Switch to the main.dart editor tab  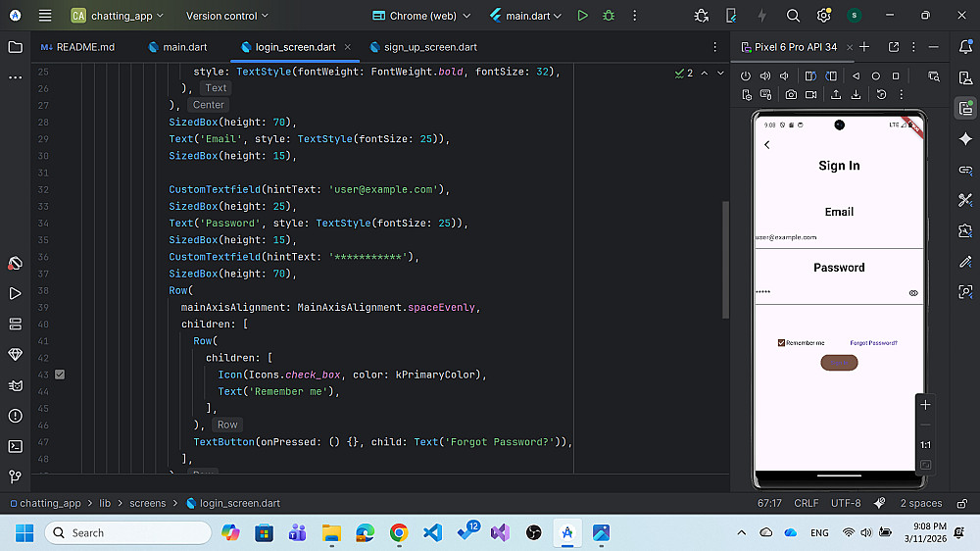[180, 47]
